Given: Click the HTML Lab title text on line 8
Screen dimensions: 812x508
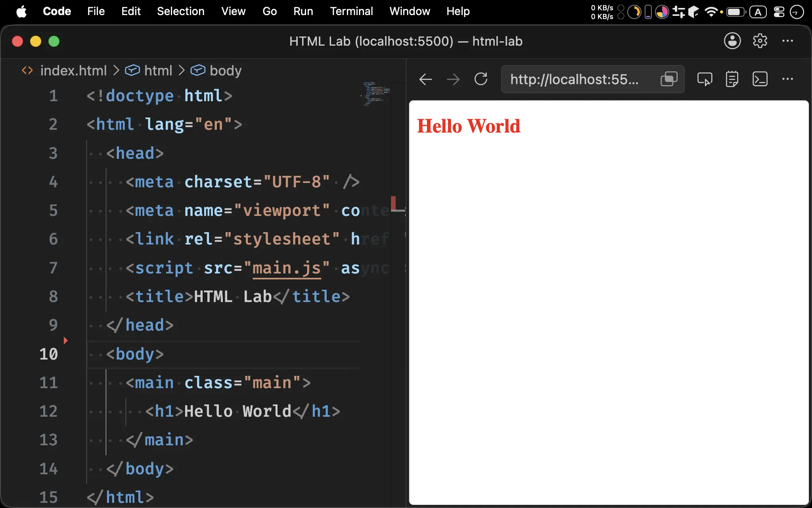Looking at the screenshot, I should [233, 297].
